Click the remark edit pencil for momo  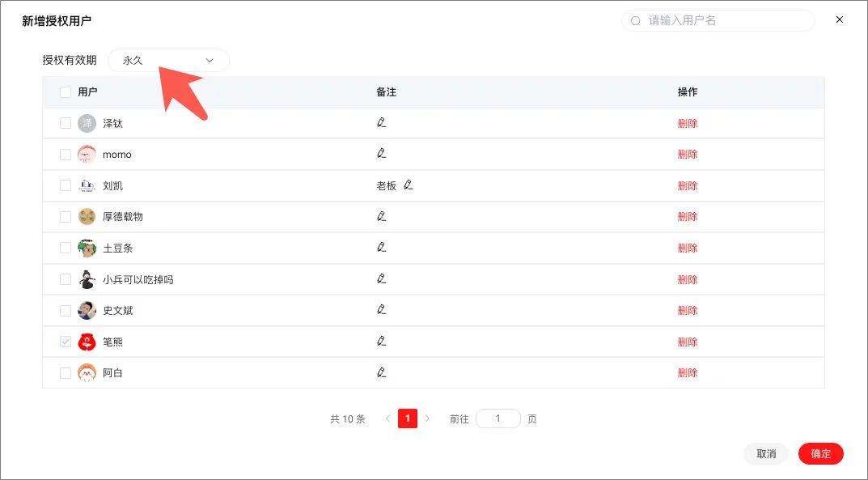click(x=381, y=153)
